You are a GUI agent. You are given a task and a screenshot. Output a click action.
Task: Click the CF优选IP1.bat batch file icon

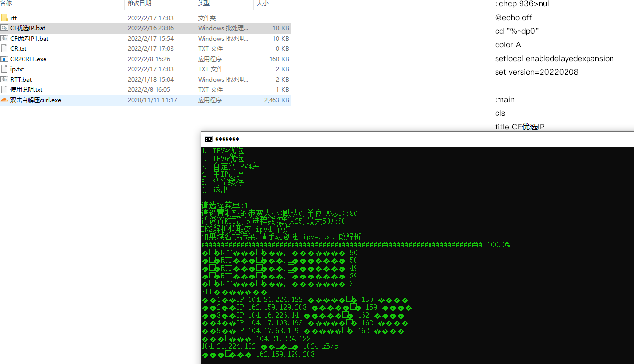(x=5, y=38)
